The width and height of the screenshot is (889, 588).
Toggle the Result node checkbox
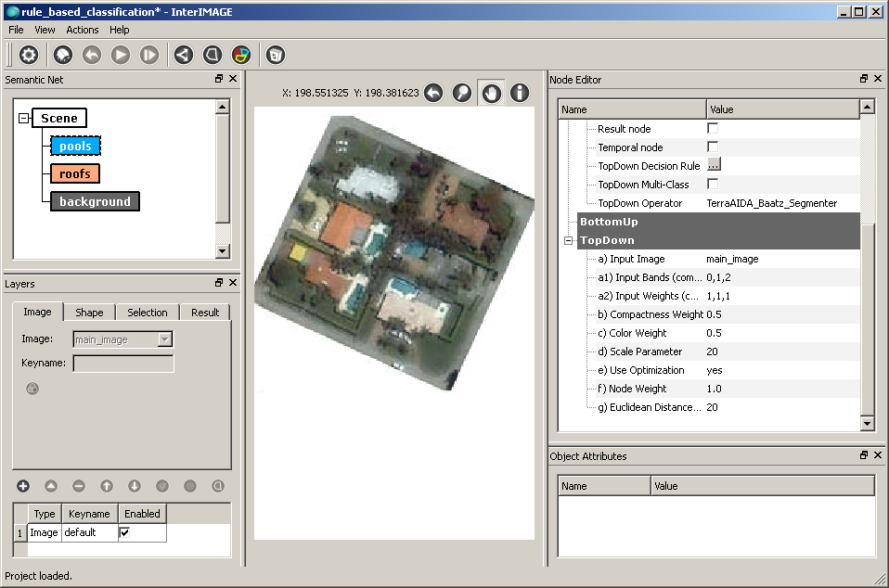713,129
